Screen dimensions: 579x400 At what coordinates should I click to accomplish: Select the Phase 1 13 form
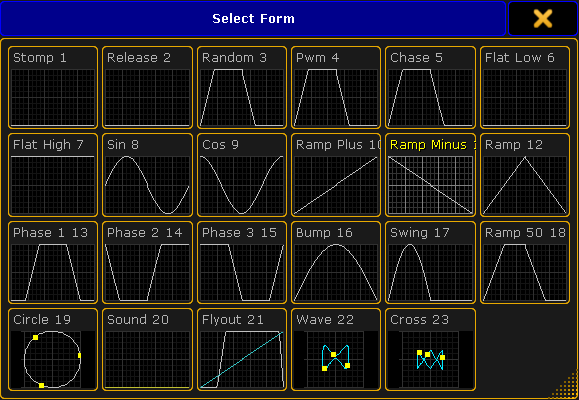click(x=53, y=262)
